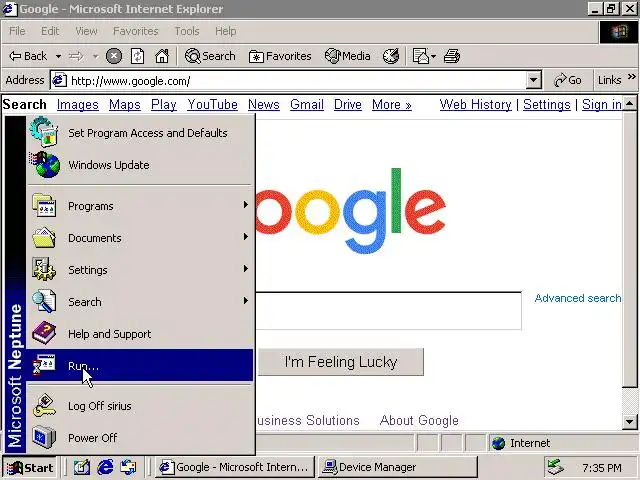Open Favorites toolbar button

point(280,56)
